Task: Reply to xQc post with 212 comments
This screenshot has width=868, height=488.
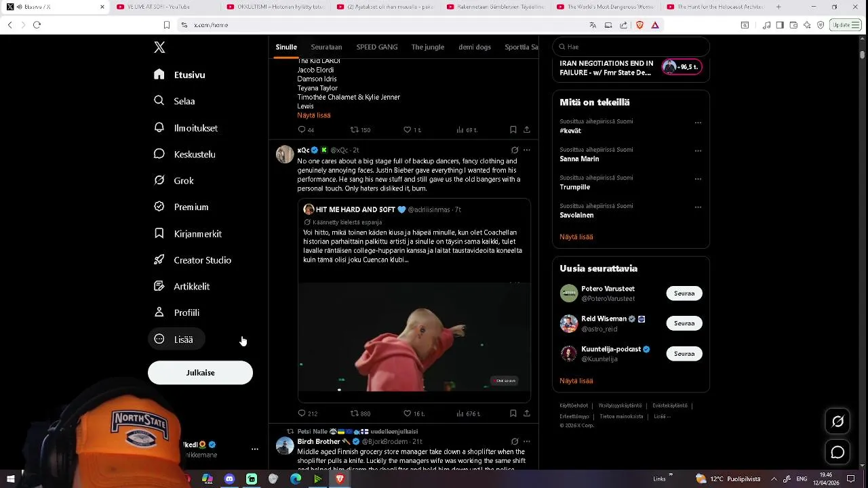Action: click(307, 413)
